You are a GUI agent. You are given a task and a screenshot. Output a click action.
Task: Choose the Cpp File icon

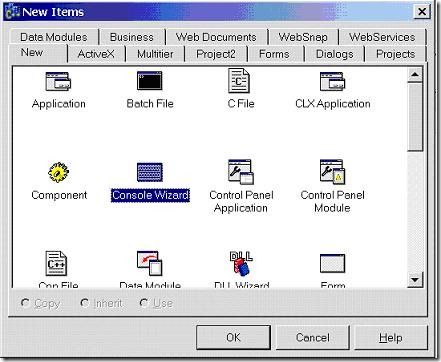tap(56, 263)
